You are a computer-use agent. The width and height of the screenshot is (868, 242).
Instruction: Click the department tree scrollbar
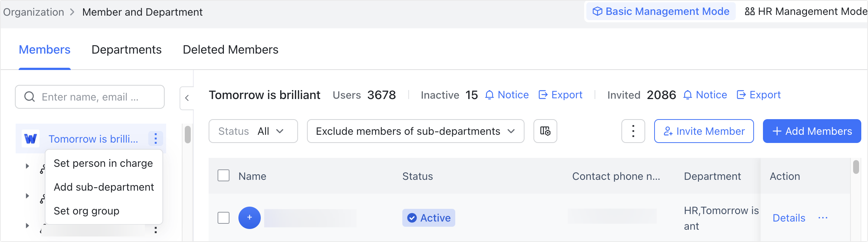[188, 134]
